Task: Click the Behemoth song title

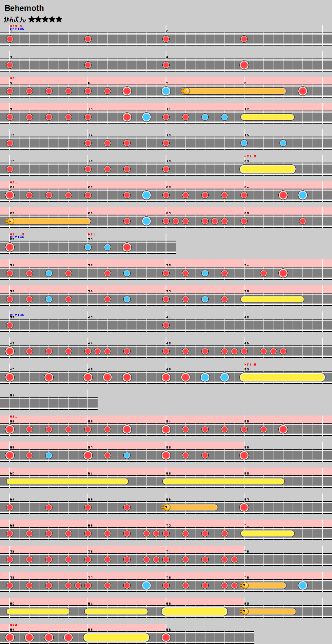Action: point(24,8)
